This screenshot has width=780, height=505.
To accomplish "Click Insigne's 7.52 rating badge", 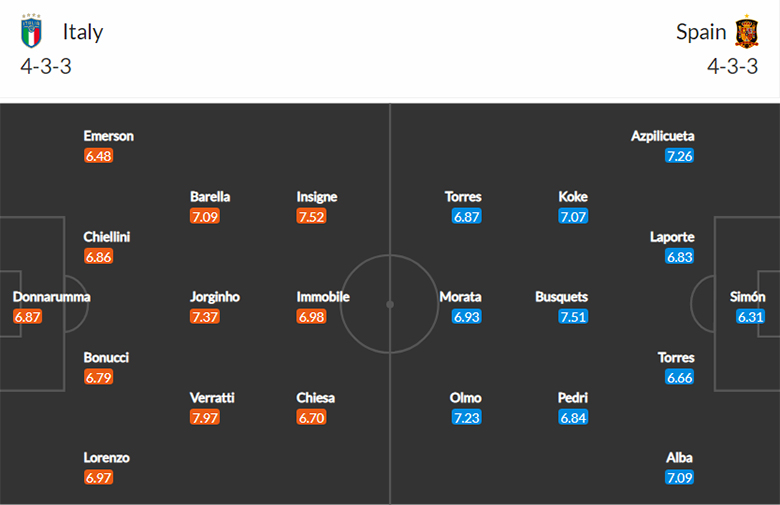I will (311, 216).
